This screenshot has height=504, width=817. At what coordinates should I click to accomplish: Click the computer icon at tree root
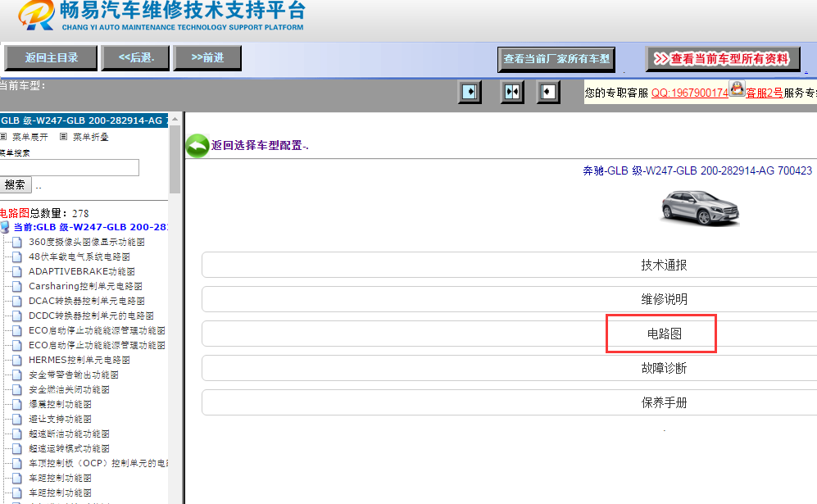[x=5, y=227]
